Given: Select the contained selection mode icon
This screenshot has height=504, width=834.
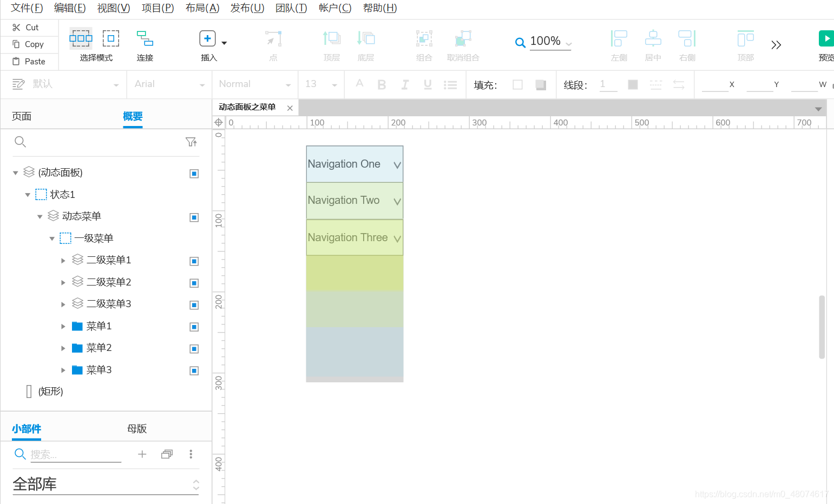Looking at the screenshot, I should pos(111,38).
